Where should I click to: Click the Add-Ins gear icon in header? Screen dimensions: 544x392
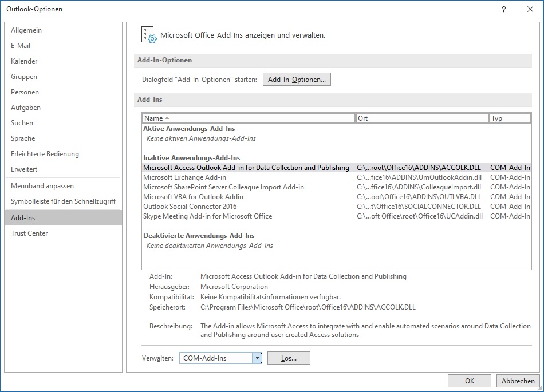[149, 35]
